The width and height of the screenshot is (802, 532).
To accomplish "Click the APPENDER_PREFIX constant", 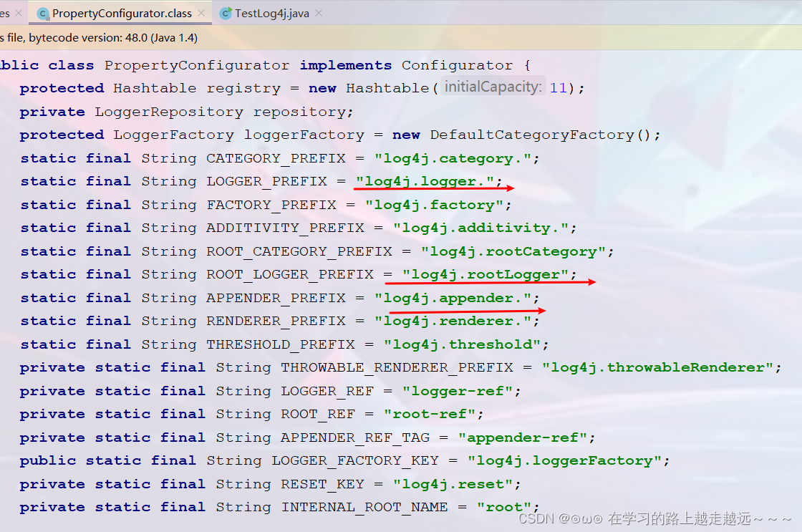I will point(276,299).
